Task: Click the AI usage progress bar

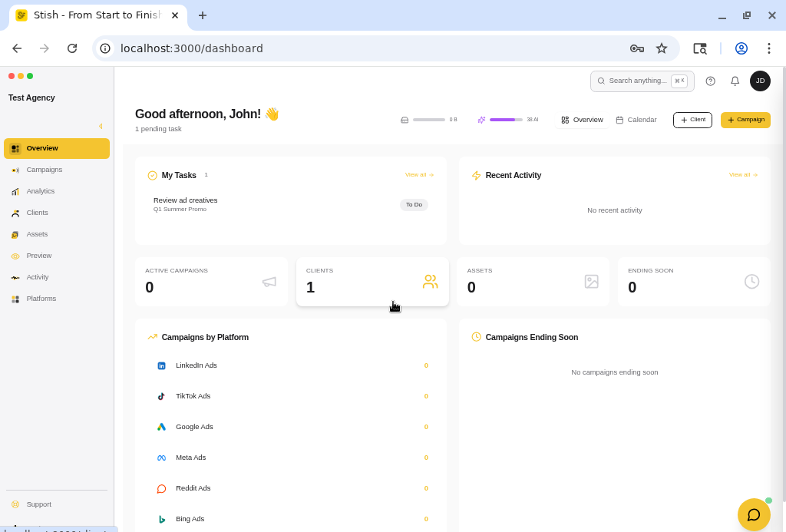Action: point(506,121)
